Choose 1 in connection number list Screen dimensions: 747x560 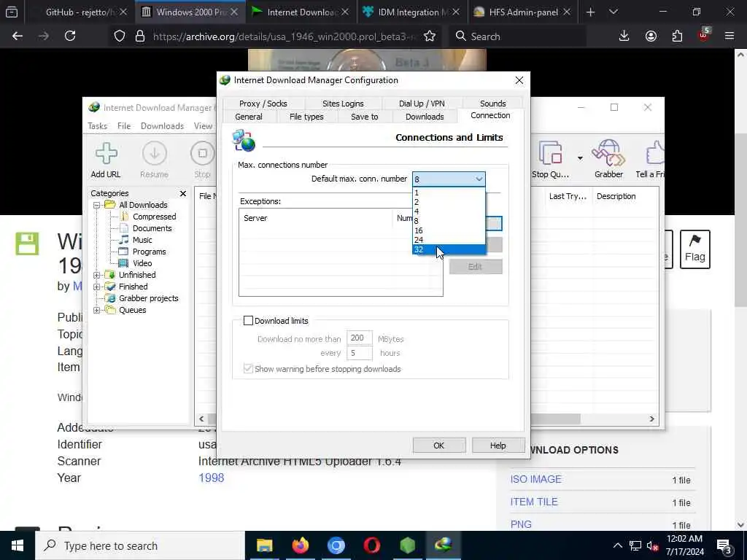449,192
